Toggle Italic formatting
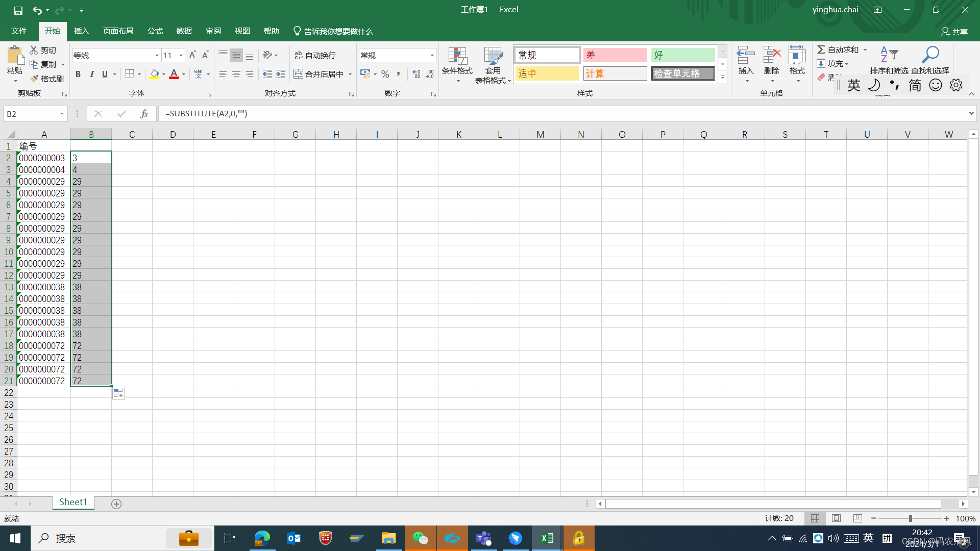Image resolution: width=980 pixels, height=551 pixels. 92,74
